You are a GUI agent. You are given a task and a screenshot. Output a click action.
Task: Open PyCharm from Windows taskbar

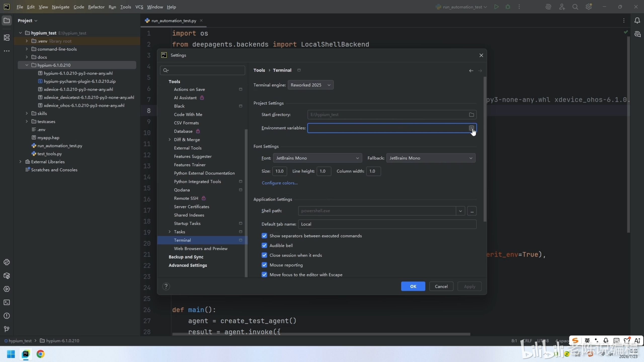coord(26,354)
